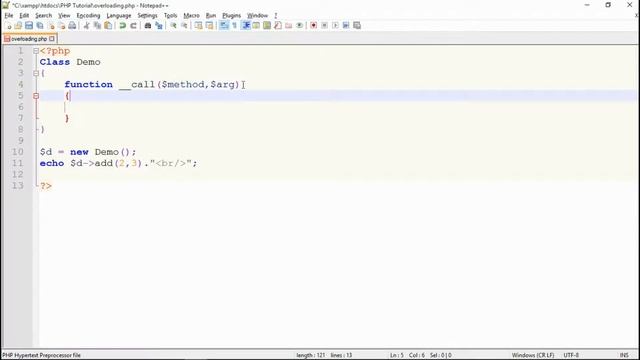Zoom in using the toolbar icon

(173, 25)
